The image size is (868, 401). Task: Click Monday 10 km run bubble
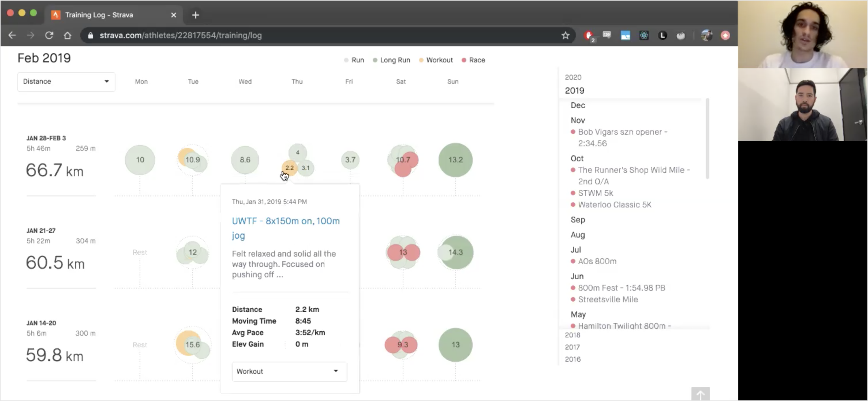[x=140, y=160]
